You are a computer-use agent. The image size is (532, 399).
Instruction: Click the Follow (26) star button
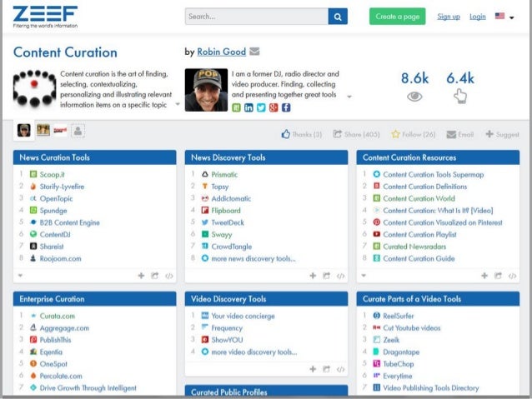pyautogui.click(x=414, y=134)
